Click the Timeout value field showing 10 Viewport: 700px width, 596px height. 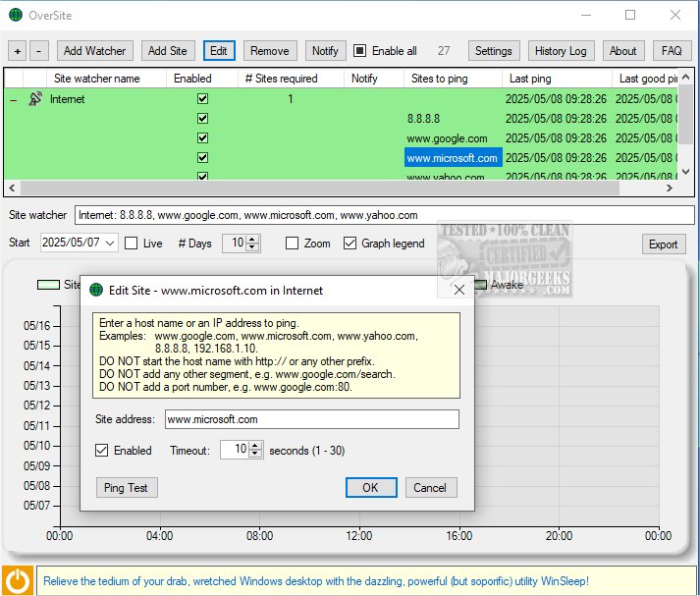coord(235,450)
